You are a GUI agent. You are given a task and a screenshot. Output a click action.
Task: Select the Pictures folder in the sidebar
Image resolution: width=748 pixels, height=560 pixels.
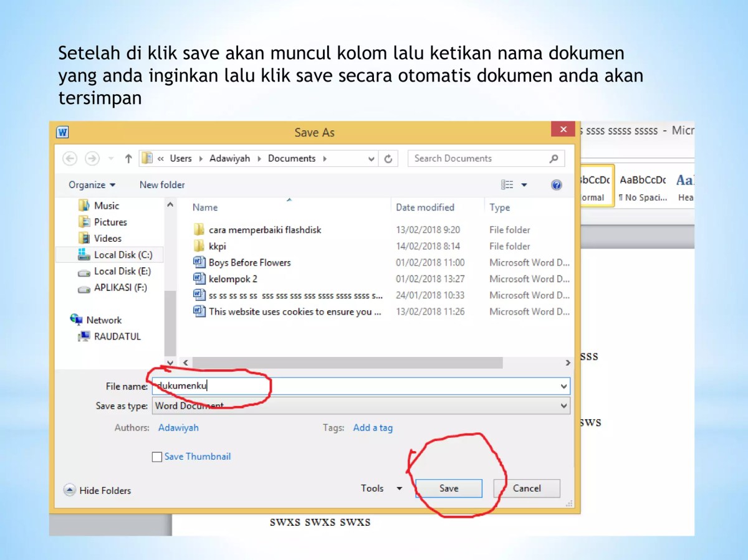110,222
